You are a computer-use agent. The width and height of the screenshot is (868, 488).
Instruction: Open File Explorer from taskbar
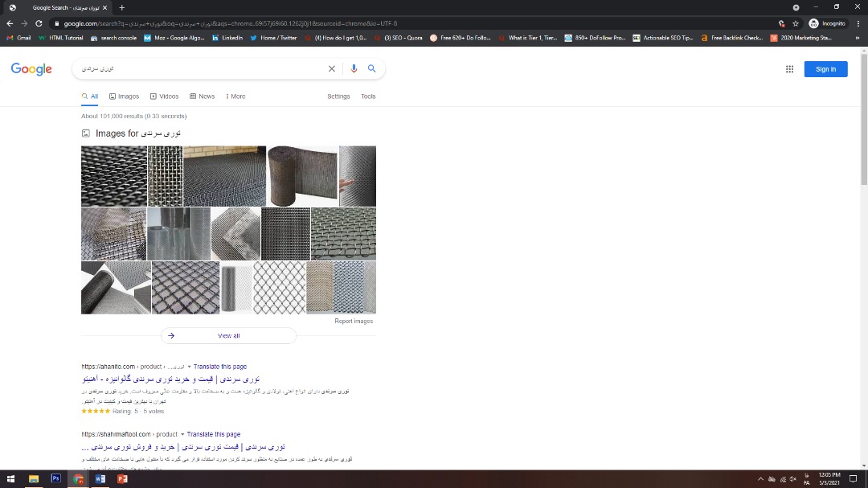(34, 478)
